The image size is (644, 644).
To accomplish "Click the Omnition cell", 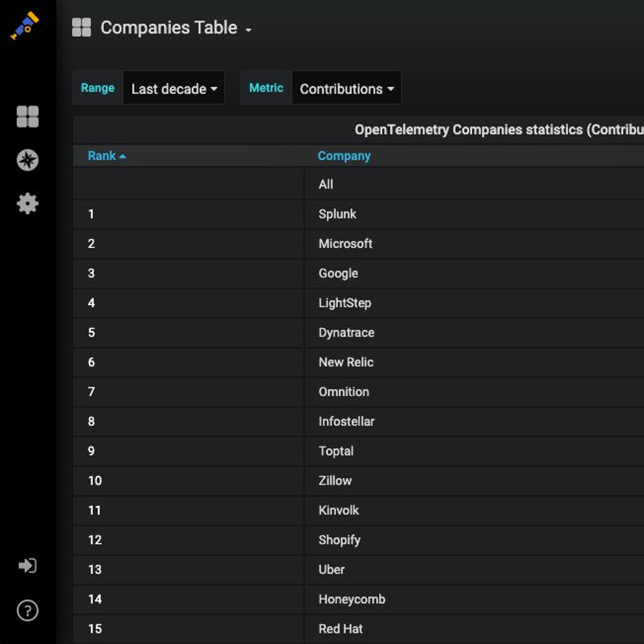I will tap(474, 392).
